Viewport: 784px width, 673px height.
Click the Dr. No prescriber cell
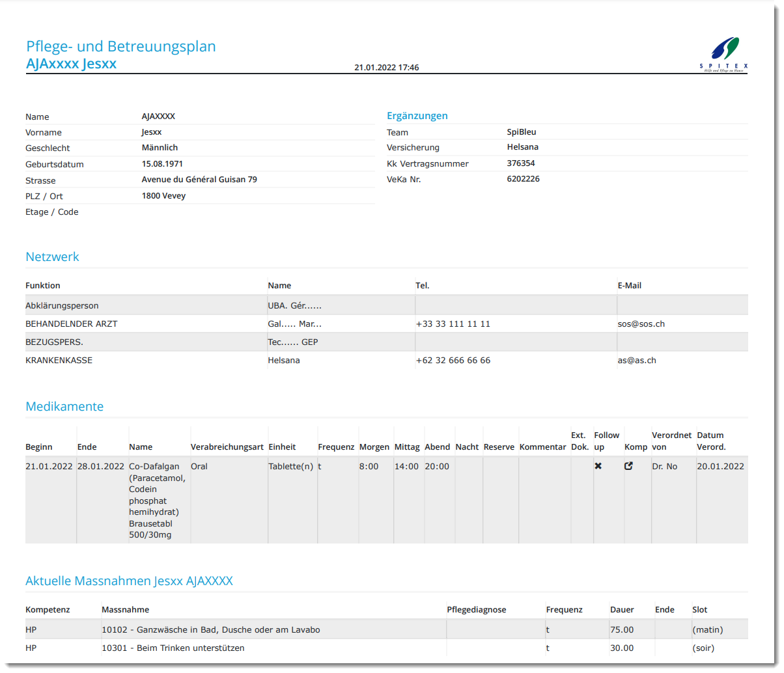(x=664, y=466)
